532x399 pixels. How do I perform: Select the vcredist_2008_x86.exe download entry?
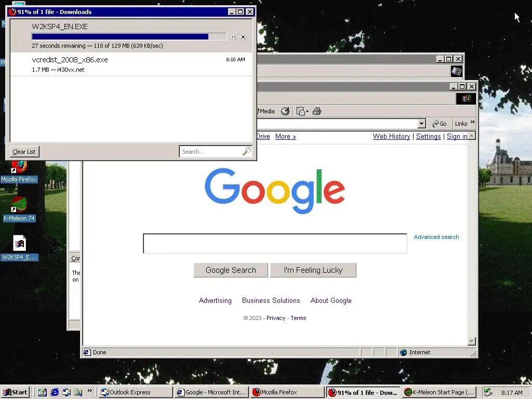point(131,64)
